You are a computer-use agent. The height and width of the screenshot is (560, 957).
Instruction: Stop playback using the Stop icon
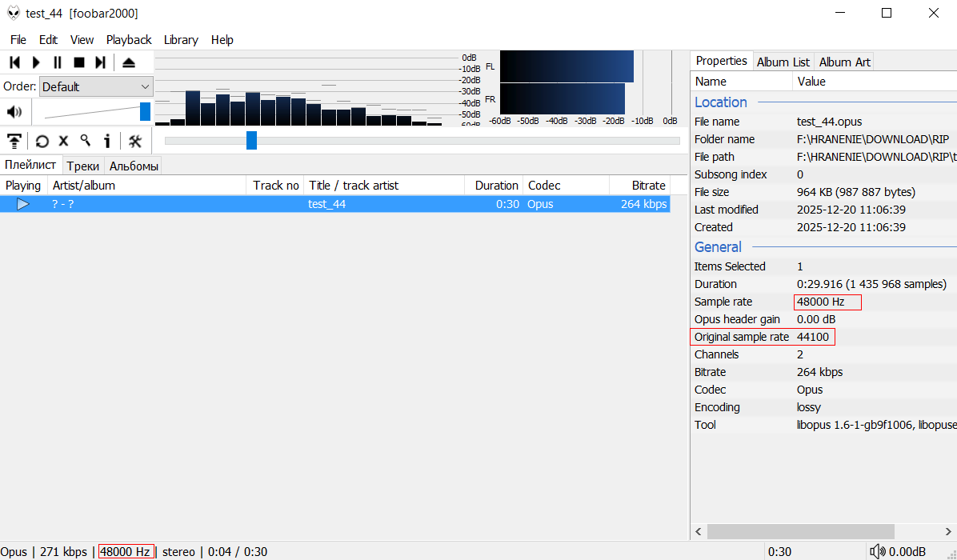[x=79, y=62]
